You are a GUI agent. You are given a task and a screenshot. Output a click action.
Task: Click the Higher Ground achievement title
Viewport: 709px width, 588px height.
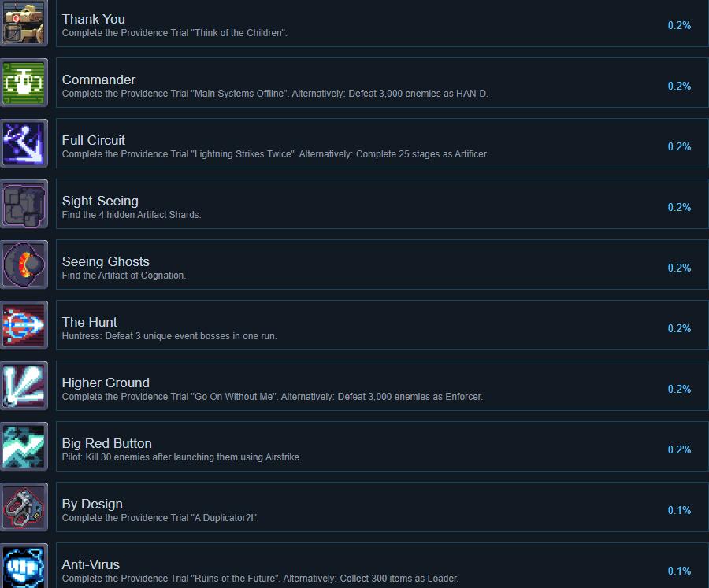[106, 383]
